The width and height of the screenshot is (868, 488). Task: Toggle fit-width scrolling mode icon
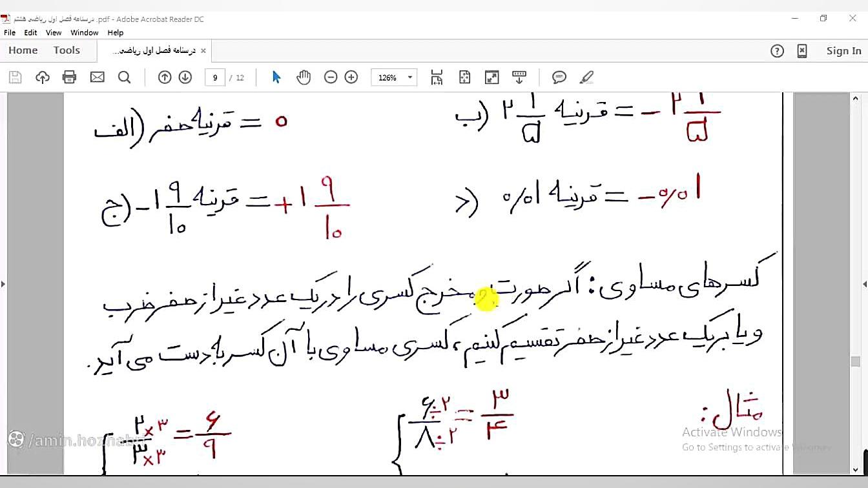[x=437, y=77]
